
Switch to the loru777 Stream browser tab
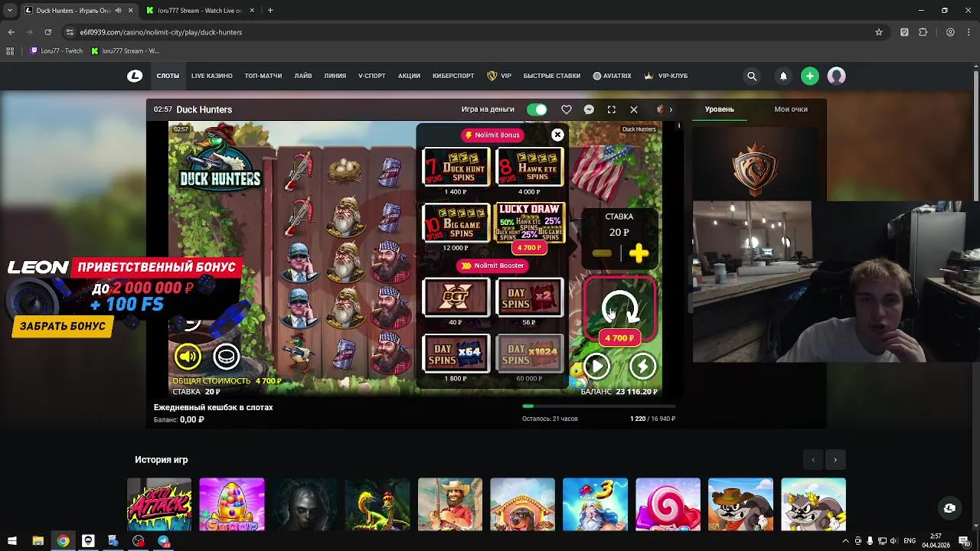coord(199,11)
